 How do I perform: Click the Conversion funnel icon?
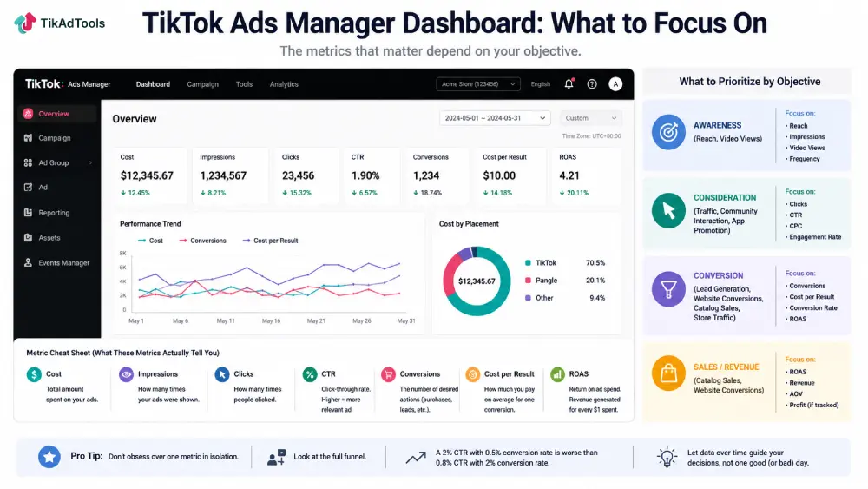(x=668, y=288)
